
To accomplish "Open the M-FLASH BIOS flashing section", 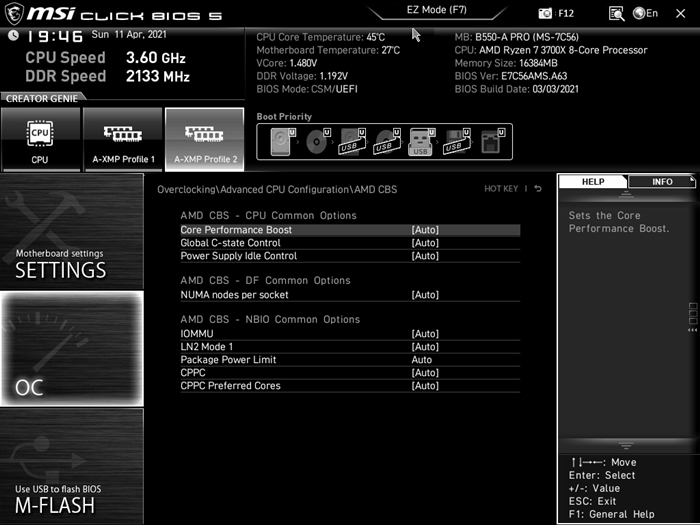I will pyautogui.click(x=72, y=466).
